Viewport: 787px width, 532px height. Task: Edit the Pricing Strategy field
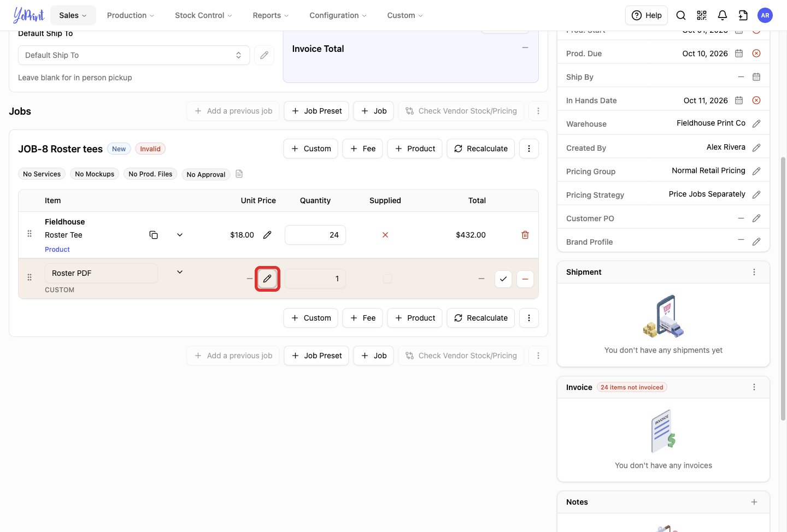756,194
